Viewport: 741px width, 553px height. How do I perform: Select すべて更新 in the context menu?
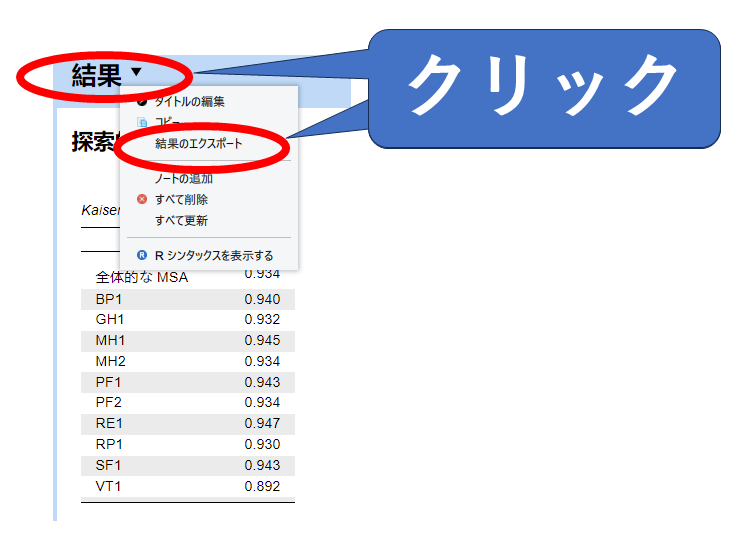coord(181,220)
